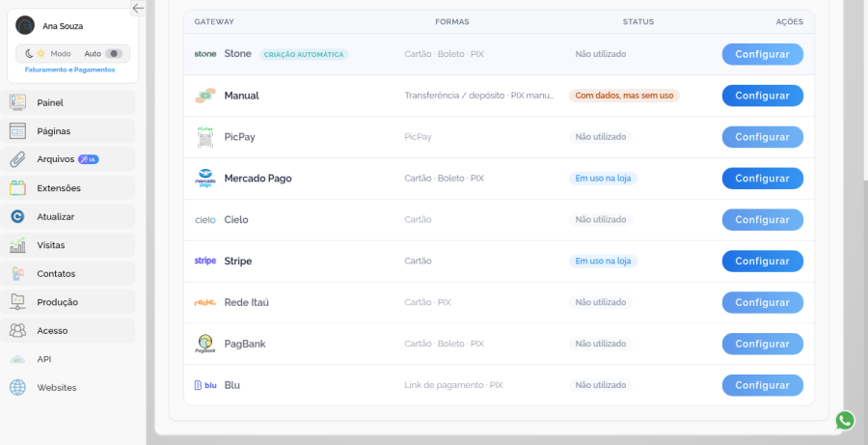Configure the Stripe gateway
Viewport: 868px width, 445px height.
click(762, 261)
